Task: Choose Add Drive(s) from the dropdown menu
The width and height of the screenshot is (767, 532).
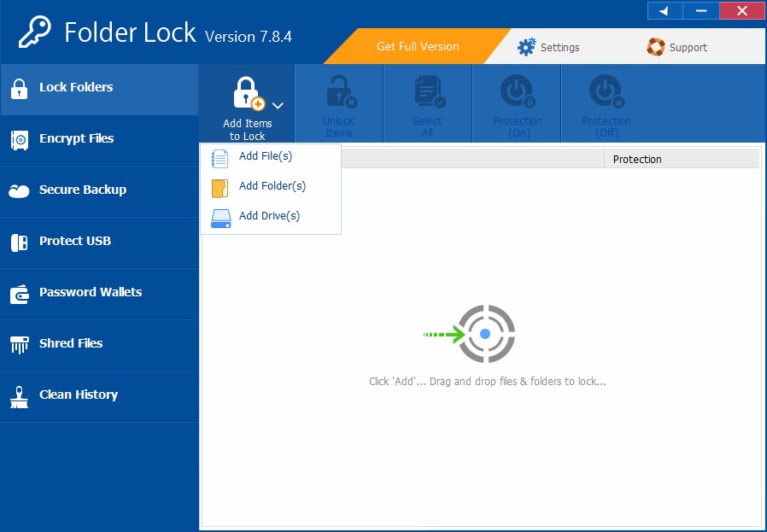Action: pyautogui.click(x=271, y=216)
